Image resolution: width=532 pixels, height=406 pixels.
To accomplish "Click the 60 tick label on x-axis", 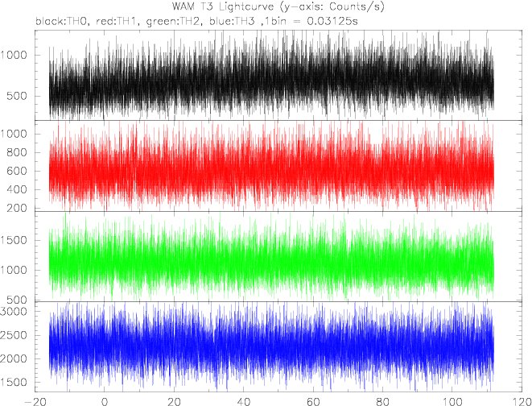I will tap(313, 401).
